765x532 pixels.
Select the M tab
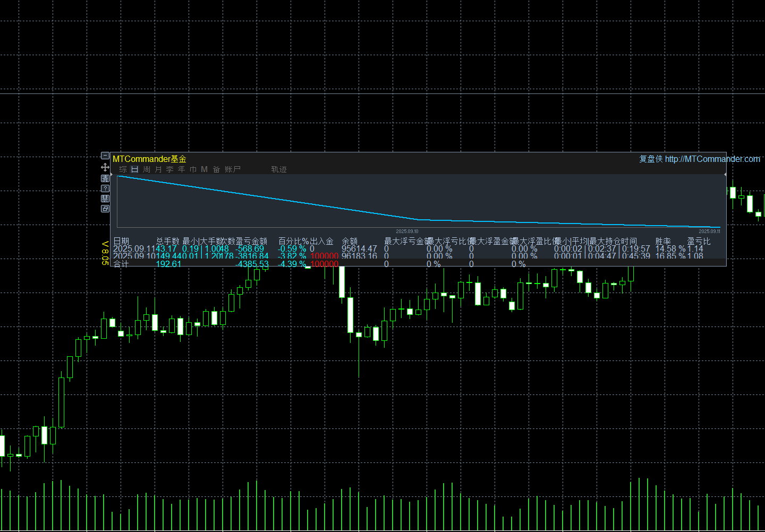click(205, 169)
